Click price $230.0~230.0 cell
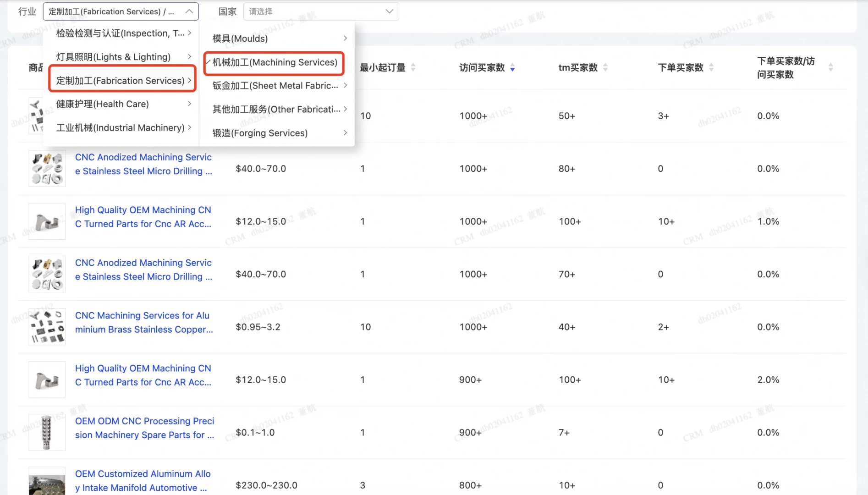Viewport: 868px width, 495px height. 266,485
